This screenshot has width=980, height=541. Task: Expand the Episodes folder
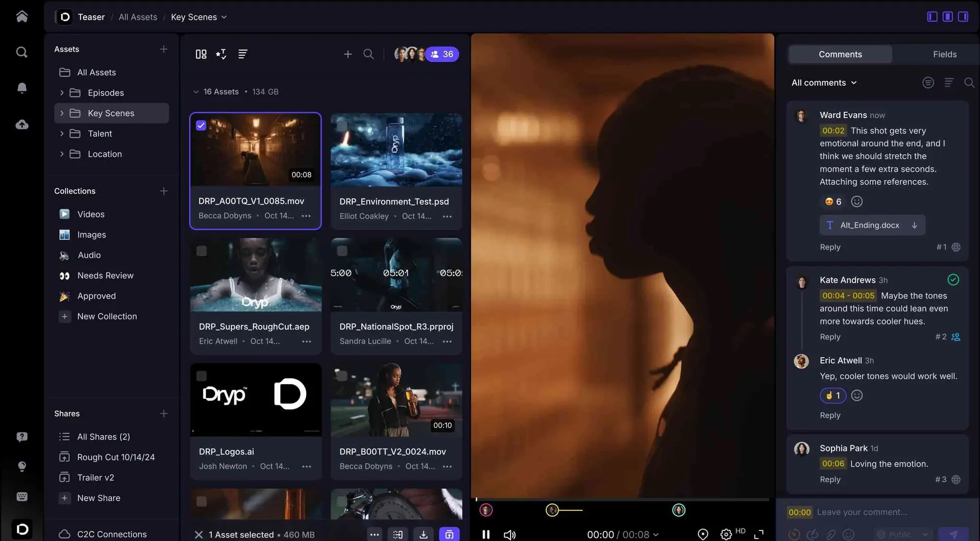click(x=62, y=93)
